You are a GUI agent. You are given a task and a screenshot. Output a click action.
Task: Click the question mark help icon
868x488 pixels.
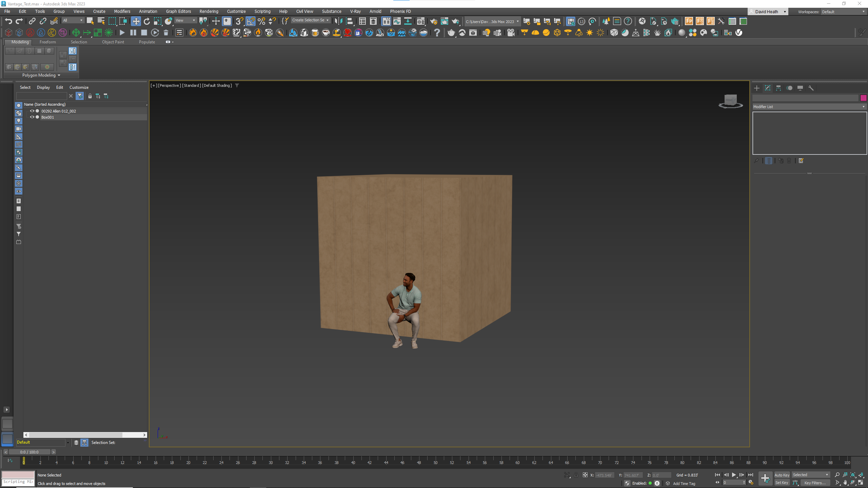pos(437,33)
